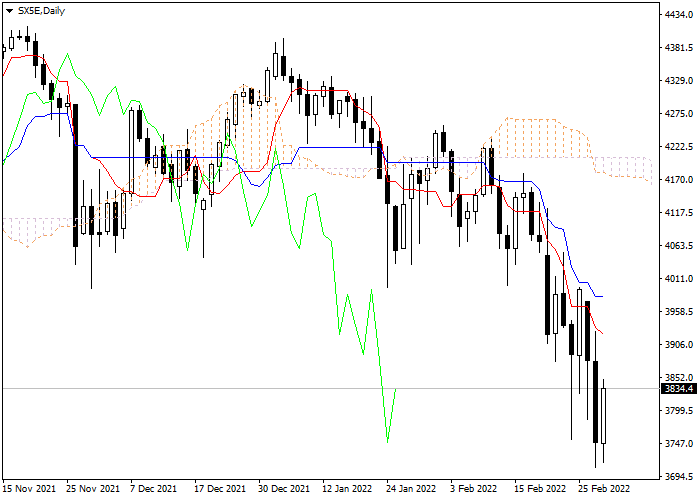This screenshot has width=700, height=500.
Task: Click the 3747.0 price axis label
Action: (679, 444)
